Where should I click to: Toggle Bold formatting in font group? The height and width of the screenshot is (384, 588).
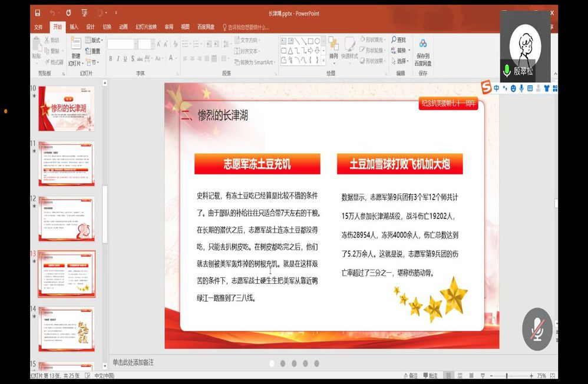(110, 58)
